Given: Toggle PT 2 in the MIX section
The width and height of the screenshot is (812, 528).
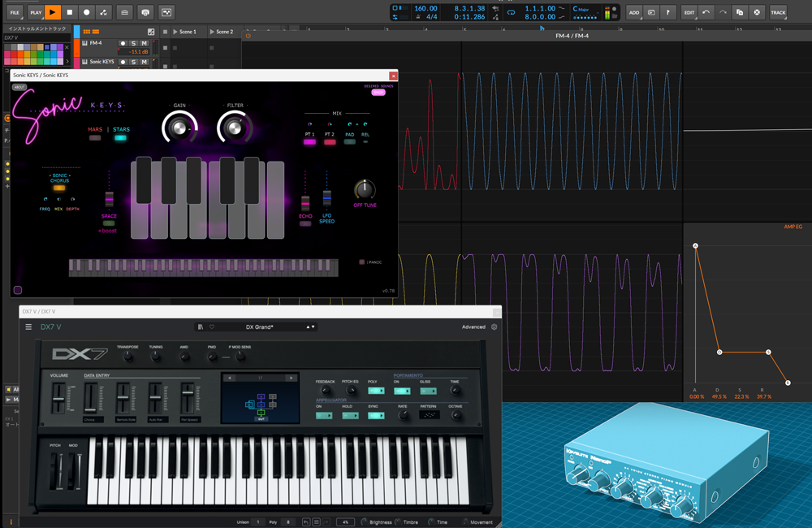Looking at the screenshot, I should 330,141.
